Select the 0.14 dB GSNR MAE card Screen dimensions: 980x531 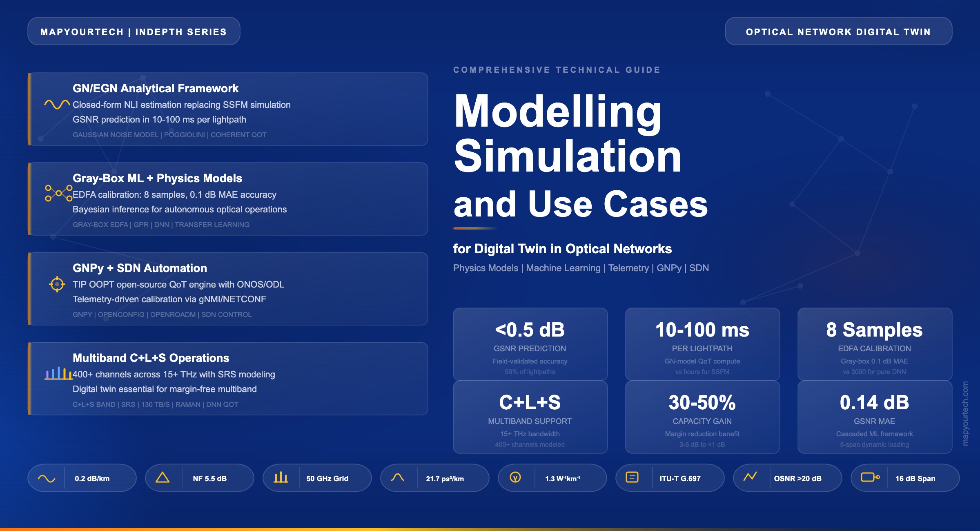(875, 417)
